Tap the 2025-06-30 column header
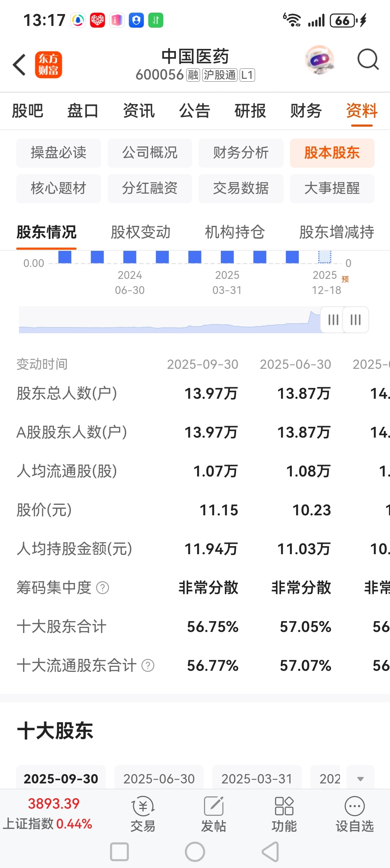This screenshot has height=868, width=390. (295, 364)
